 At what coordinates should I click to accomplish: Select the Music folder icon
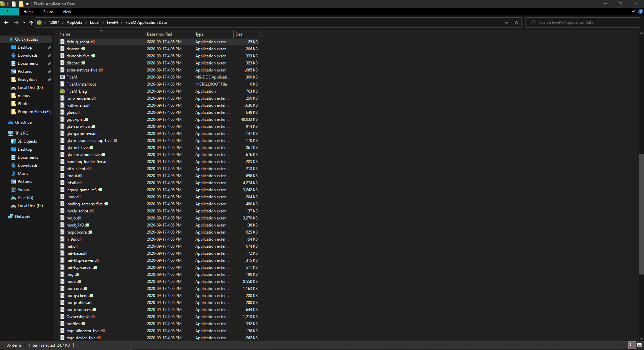[x=13, y=173]
